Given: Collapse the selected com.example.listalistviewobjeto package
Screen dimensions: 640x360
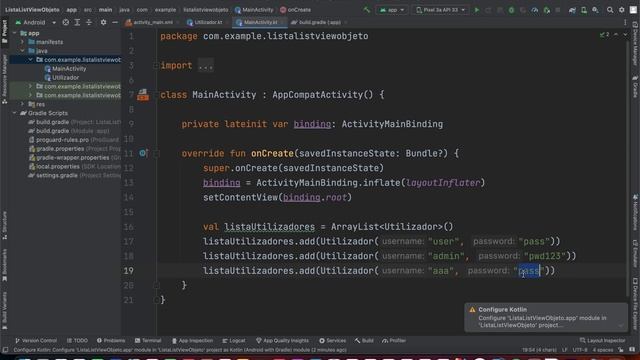Looking at the screenshot, I should click(x=31, y=60).
